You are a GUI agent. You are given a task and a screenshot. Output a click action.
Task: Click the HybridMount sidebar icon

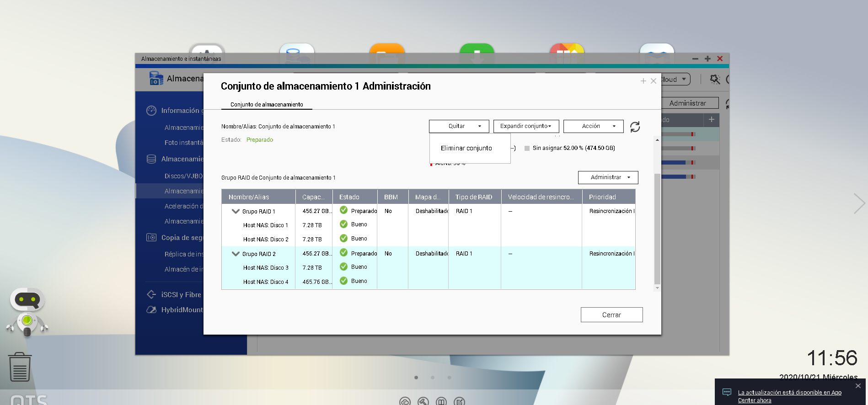coord(151,310)
